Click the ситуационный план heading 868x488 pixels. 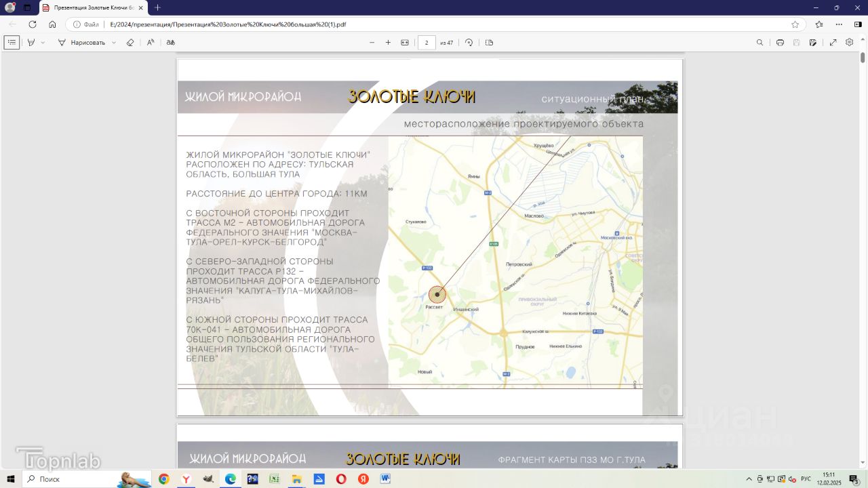(x=593, y=99)
